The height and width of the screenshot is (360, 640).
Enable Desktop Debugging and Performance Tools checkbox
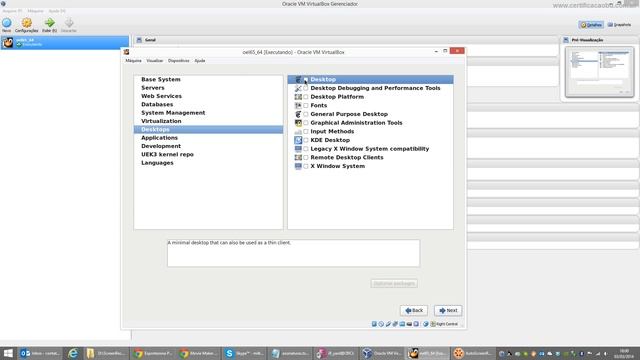click(x=306, y=88)
